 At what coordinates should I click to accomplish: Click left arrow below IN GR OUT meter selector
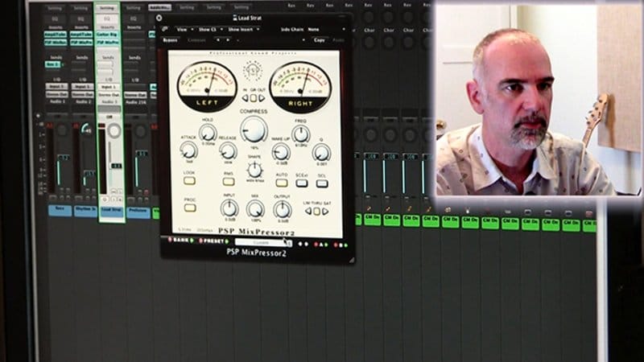(246, 98)
